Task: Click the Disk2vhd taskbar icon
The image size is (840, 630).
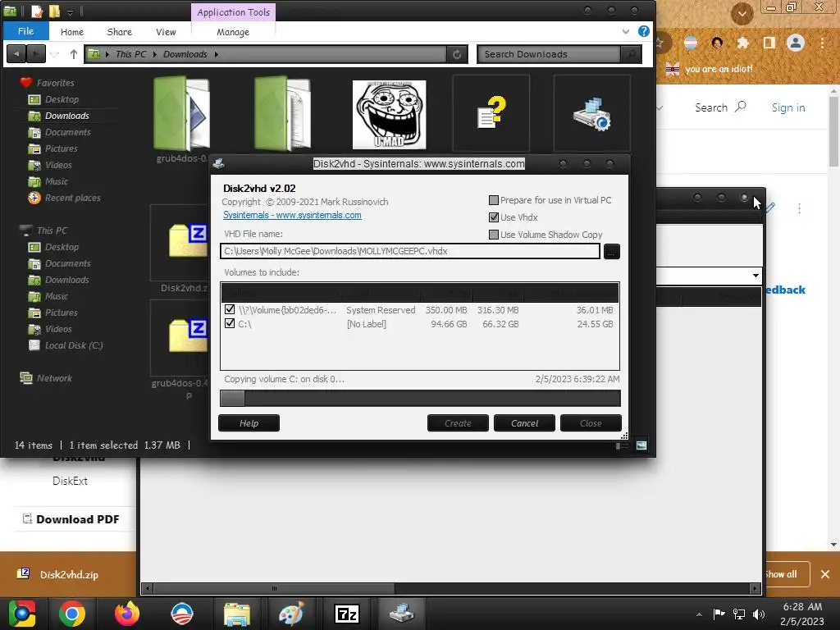Action: tap(402, 614)
